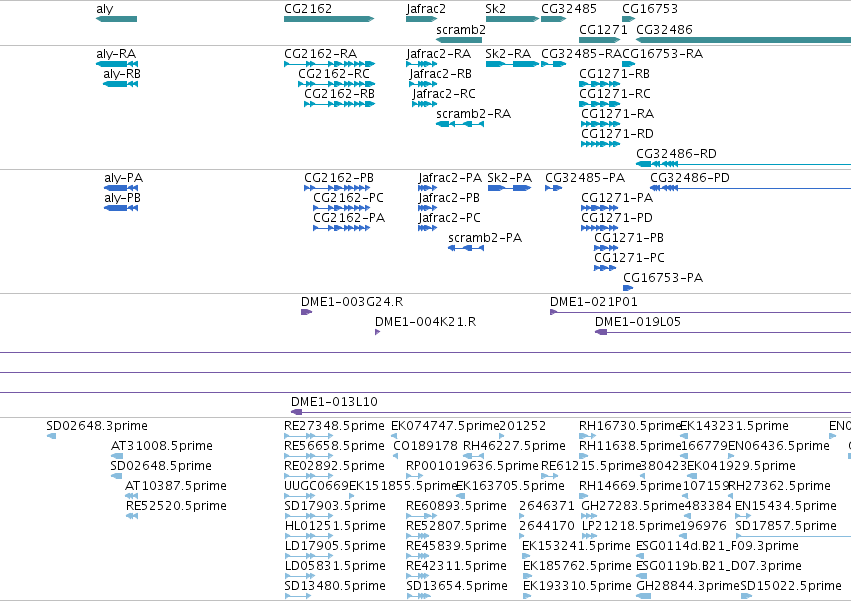This screenshot has height=601, width=851.
Task: Click the Sk2 gene label
Action: coord(496,9)
